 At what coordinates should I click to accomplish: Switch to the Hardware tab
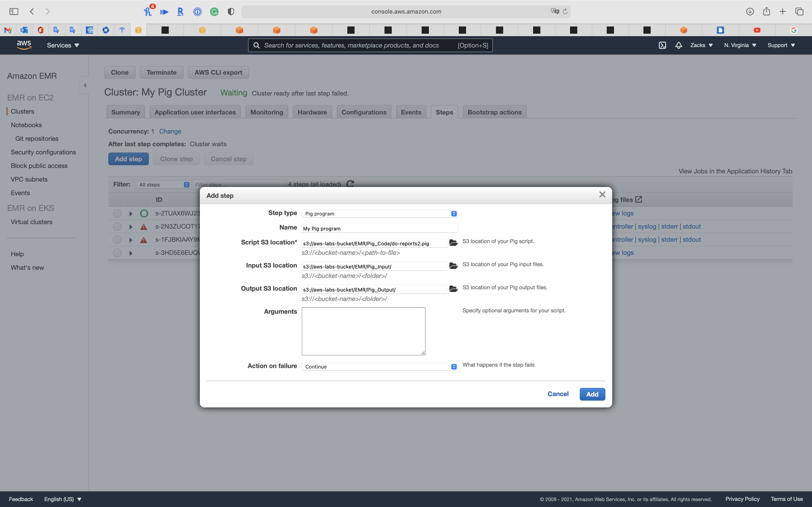coord(312,112)
